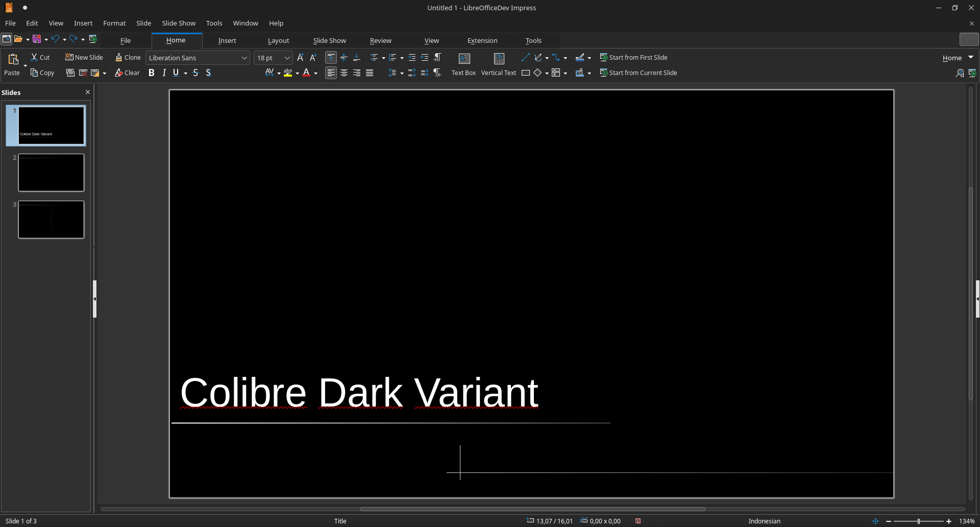980x527 pixels.
Task: Select slide 2 thumbnail
Action: tap(51, 173)
